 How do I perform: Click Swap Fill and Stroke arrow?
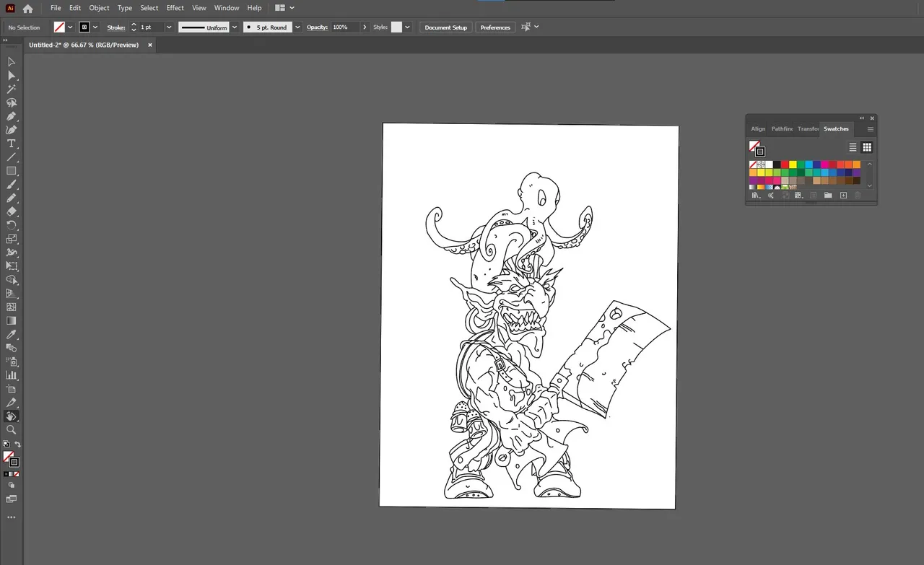pos(17,444)
